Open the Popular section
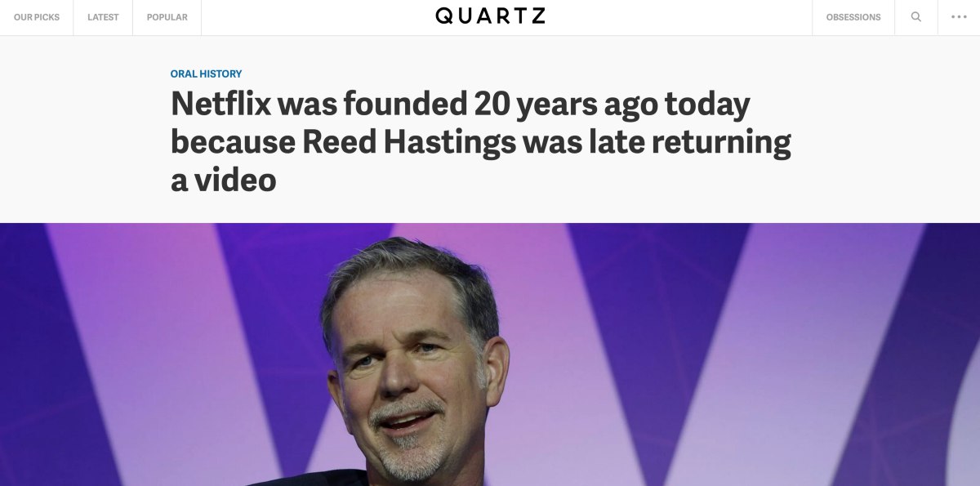This screenshot has height=486, width=980. point(167,17)
